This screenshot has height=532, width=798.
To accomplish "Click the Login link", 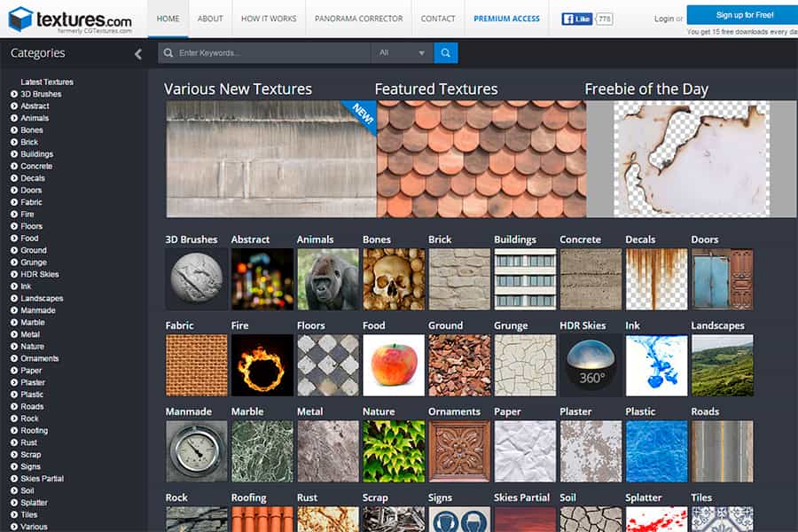I will 663,19.
